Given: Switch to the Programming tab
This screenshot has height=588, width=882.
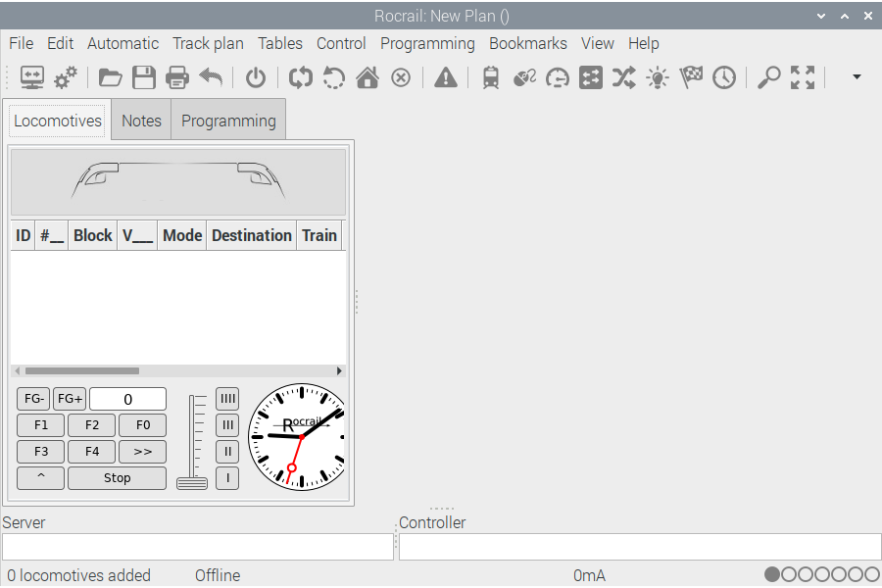Looking at the screenshot, I should click(x=228, y=121).
